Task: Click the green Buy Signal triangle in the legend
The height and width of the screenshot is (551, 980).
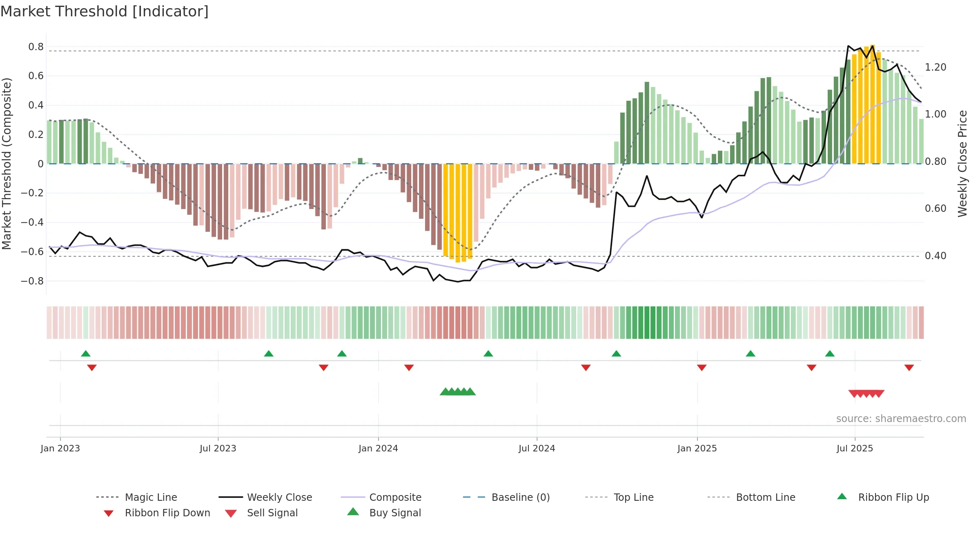Action: (x=353, y=512)
